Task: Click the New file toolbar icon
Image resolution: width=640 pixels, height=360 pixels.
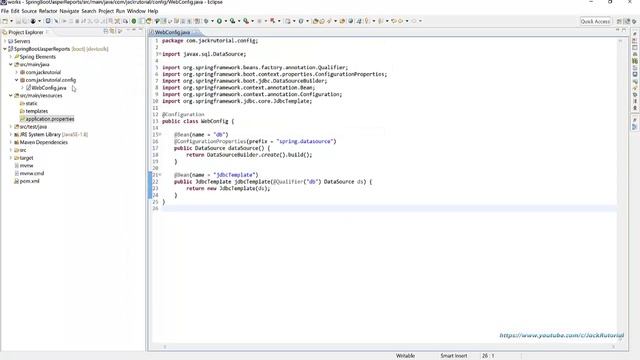Action: pos(4,21)
